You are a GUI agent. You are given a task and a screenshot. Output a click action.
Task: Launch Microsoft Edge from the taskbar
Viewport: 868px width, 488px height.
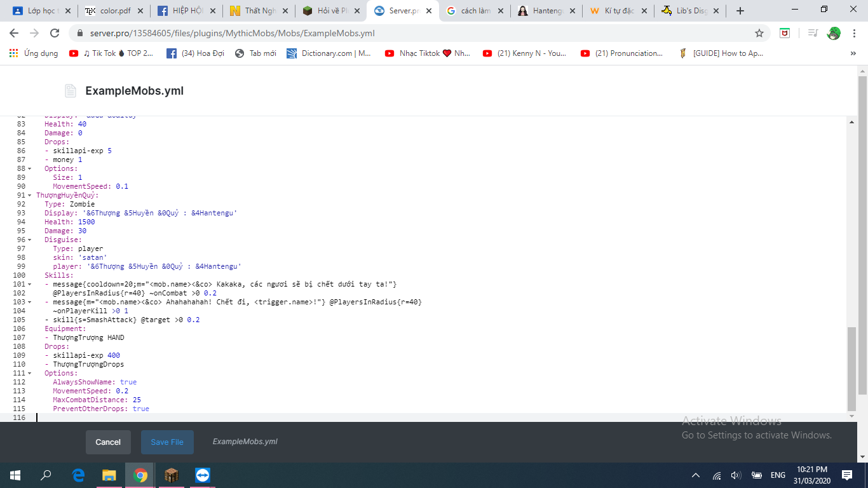pyautogui.click(x=79, y=475)
